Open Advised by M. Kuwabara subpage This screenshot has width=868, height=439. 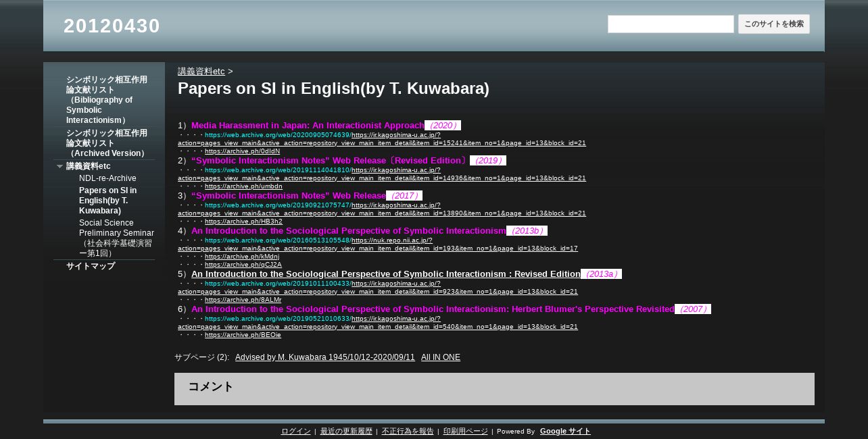click(x=325, y=357)
